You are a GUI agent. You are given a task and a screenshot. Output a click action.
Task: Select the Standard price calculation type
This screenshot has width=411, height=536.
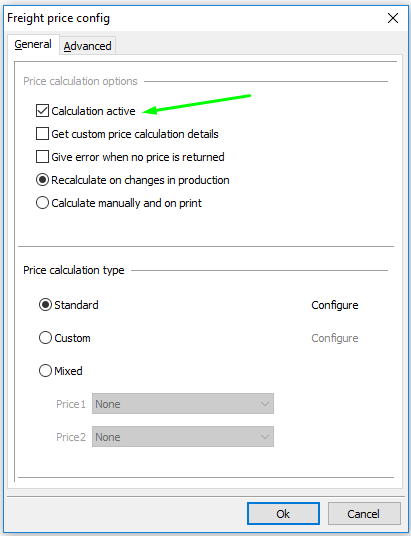45,305
